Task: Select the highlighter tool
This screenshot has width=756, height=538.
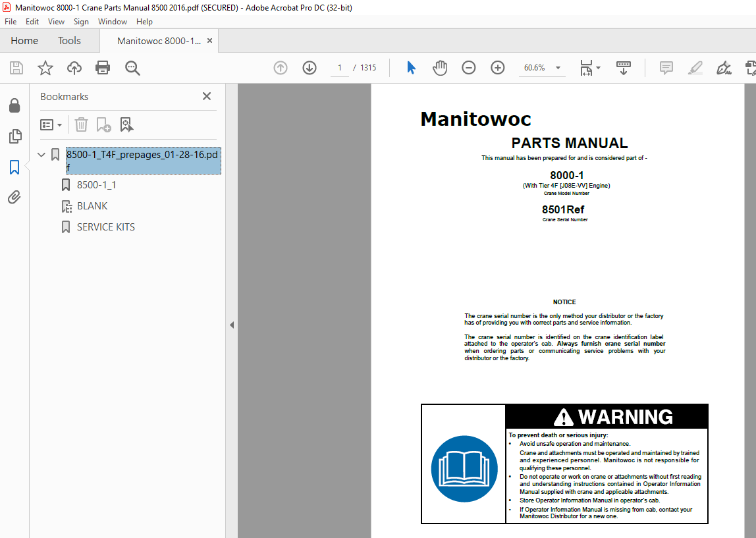Action: [x=695, y=68]
